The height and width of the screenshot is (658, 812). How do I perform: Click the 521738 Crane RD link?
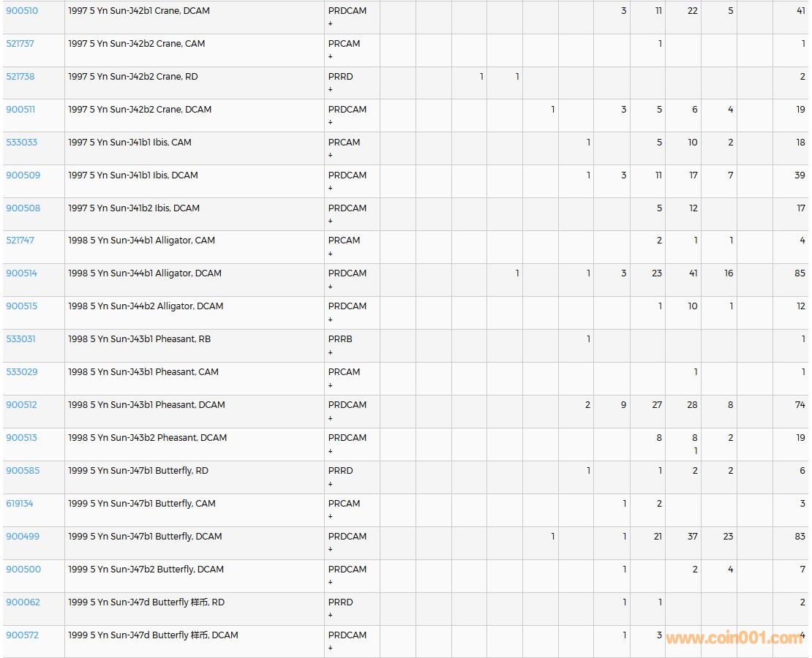tap(20, 77)
